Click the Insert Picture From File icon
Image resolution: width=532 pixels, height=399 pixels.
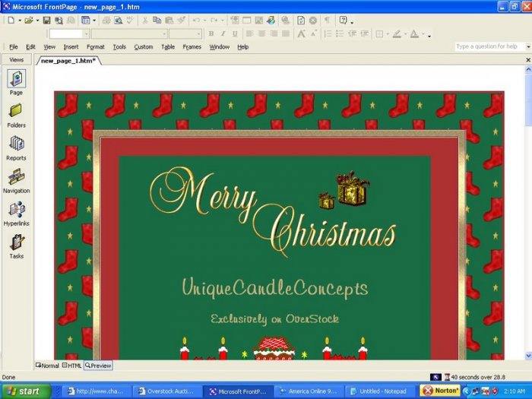(259, 21)
